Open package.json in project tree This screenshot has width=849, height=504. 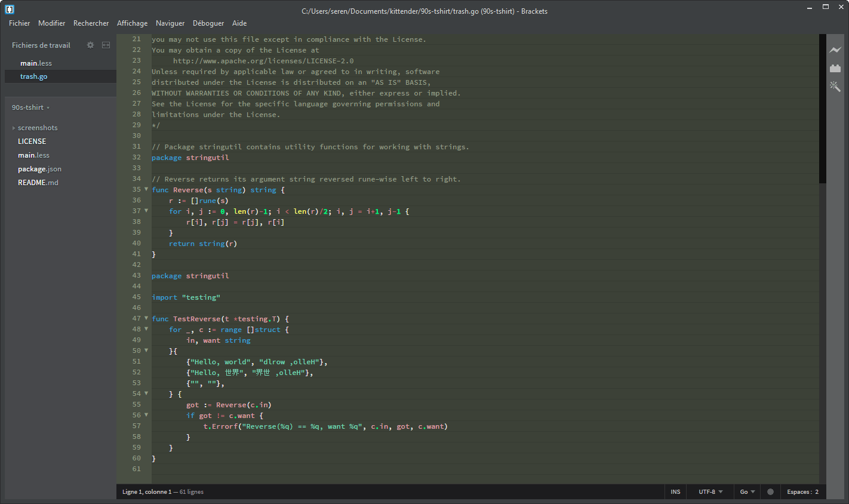39,169
